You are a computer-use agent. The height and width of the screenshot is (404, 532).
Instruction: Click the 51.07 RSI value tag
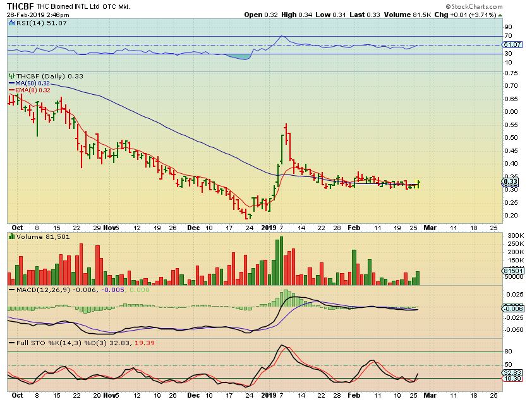pos(512,45)
